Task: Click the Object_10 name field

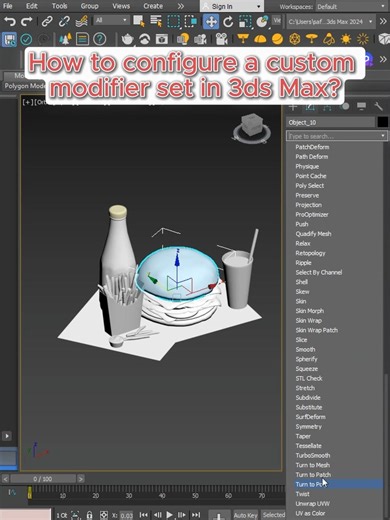Action: [x=330, y=123]
